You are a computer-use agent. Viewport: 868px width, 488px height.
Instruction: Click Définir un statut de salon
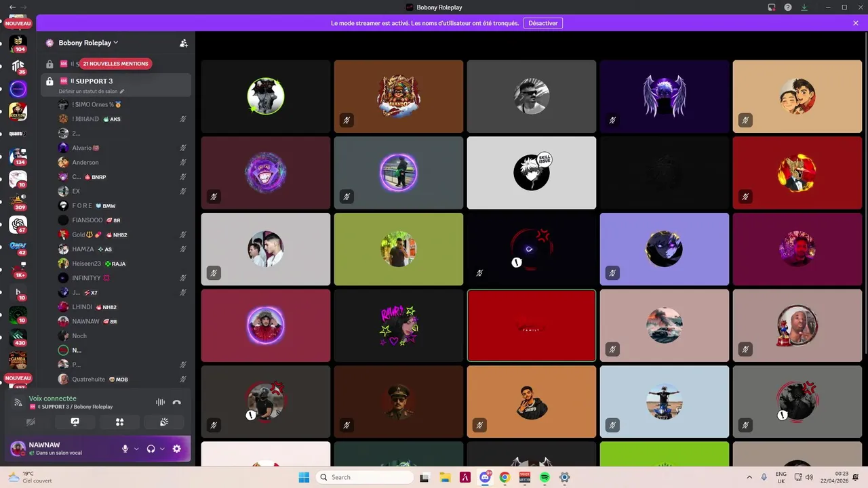[92, 91]
